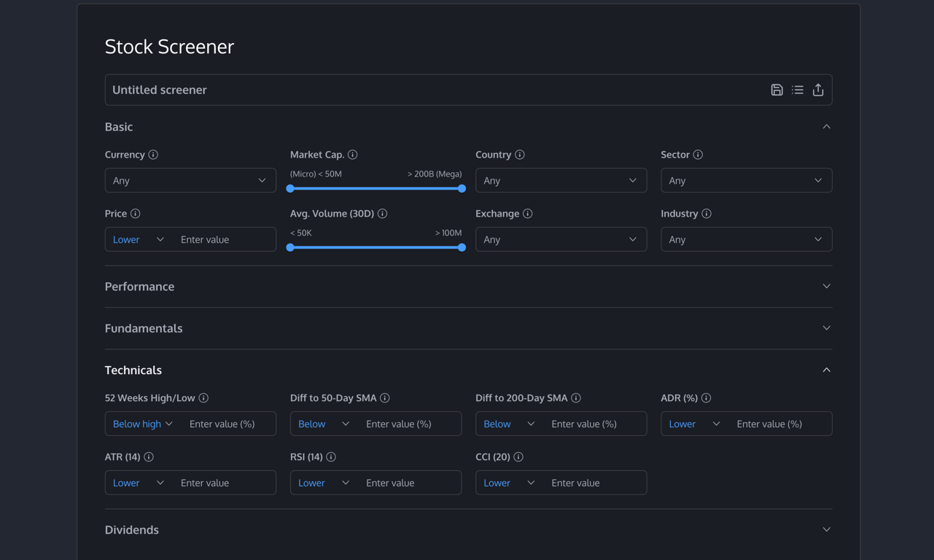
Task: Click the share/export screener icon
Action: [x=818, y=90]
